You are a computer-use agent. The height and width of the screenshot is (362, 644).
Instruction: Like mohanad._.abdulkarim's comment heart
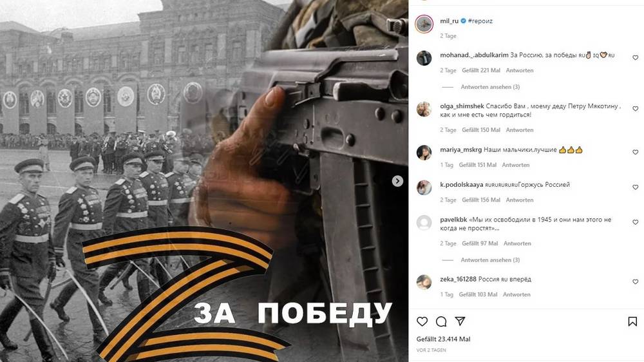(x=636, y=57)
